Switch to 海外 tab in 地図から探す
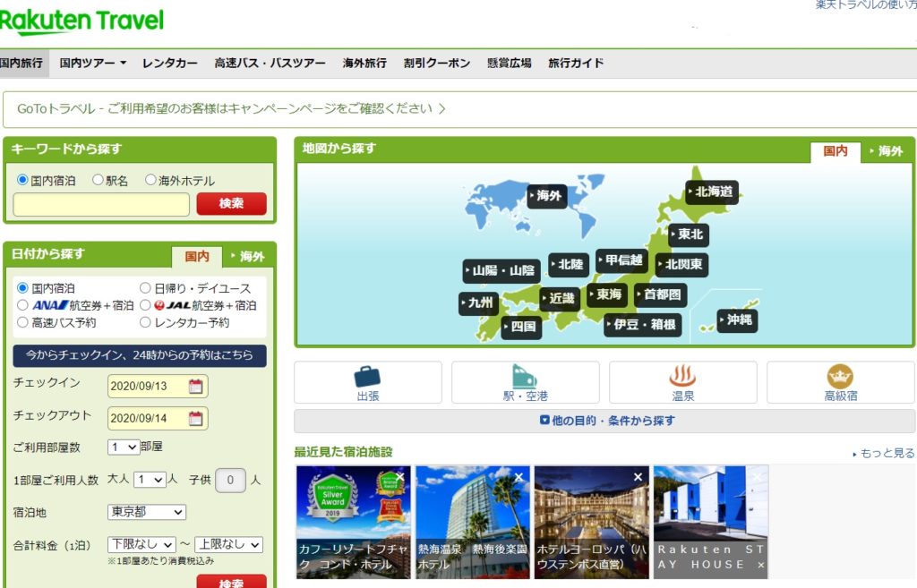The height and width of the screenshot is (588, 917). [887, 150]
